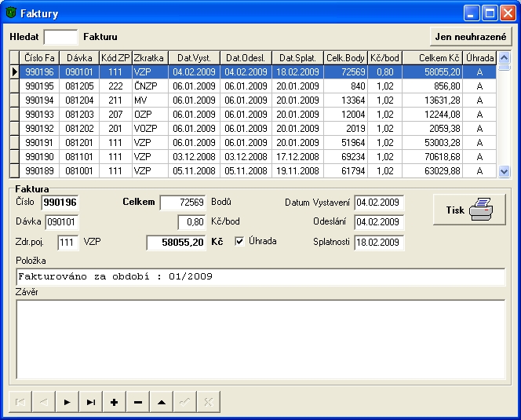Edit the Splatnosti date field

pos(379,242)
